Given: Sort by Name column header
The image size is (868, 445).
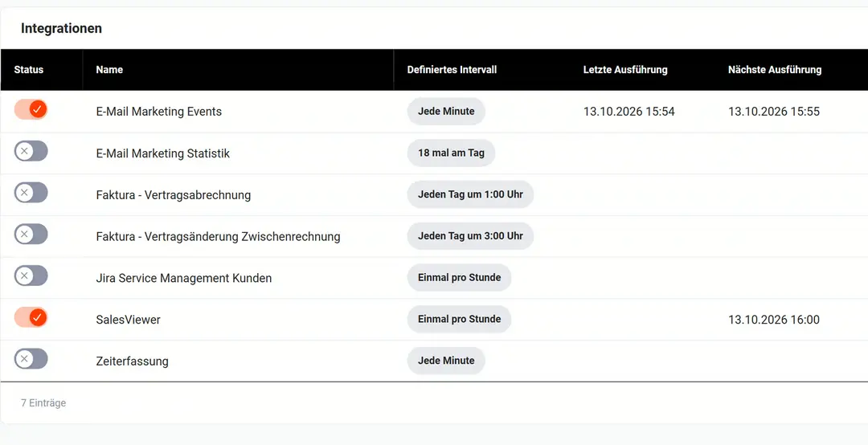Looking at the screenshot, I should pyautogui.click(x=109, y=70).
